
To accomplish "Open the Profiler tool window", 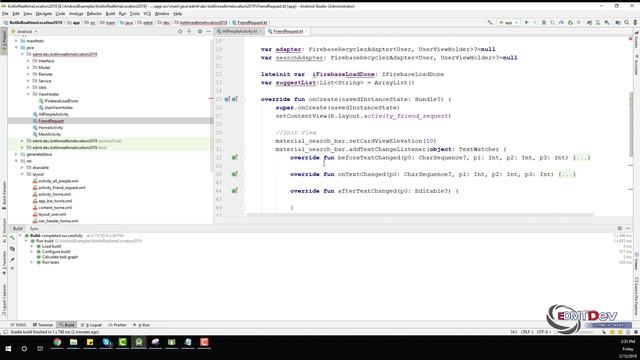I will [x=118, y=325].
